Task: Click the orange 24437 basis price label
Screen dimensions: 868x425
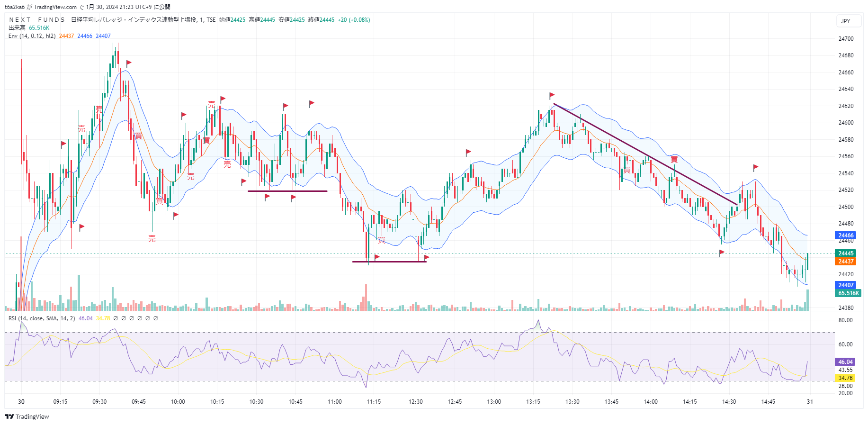Action: (x=846, y=262)
